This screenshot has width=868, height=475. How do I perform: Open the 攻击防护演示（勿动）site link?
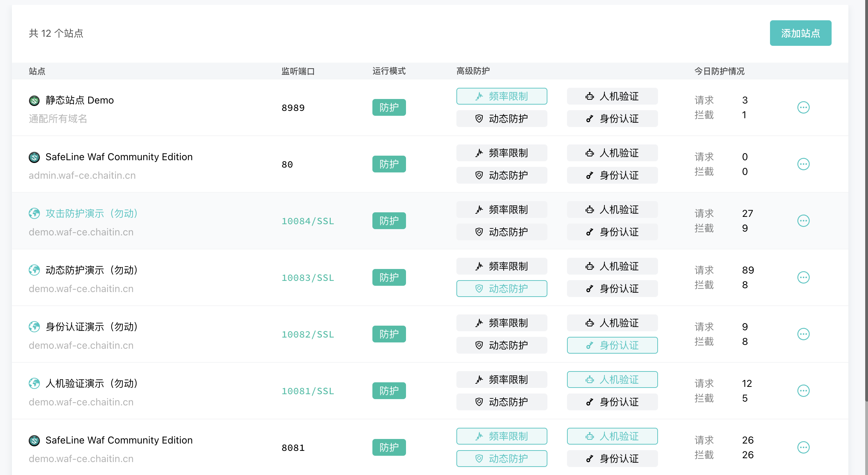point(92,213)
